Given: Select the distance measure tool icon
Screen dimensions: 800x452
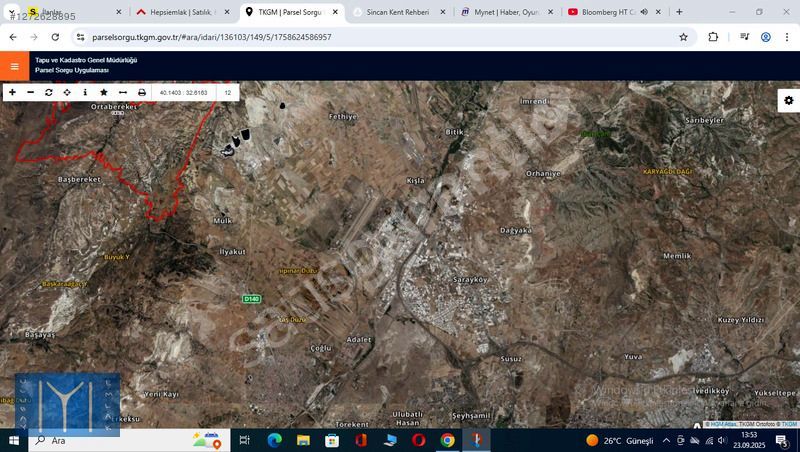Looking at the screenshot, I should pos(123,92).
